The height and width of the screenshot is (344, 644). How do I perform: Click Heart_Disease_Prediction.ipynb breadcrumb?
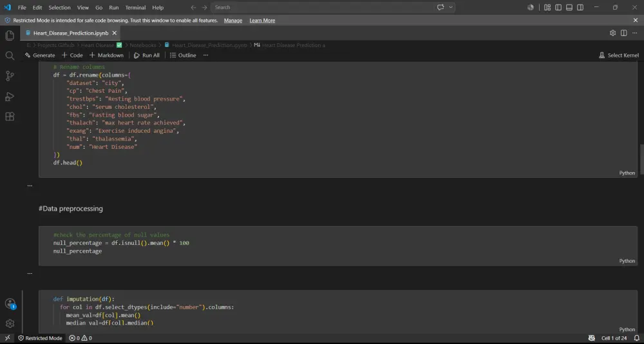(206, 45)
